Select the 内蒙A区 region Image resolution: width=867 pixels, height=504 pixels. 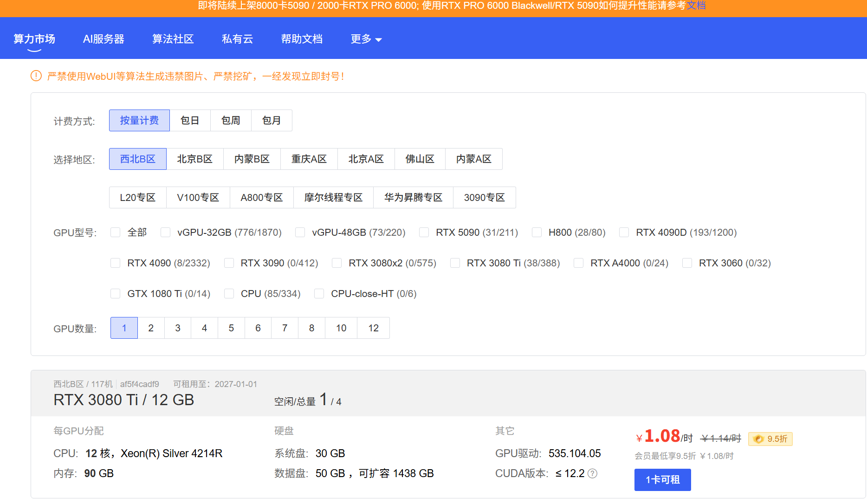tap(474, 159)
